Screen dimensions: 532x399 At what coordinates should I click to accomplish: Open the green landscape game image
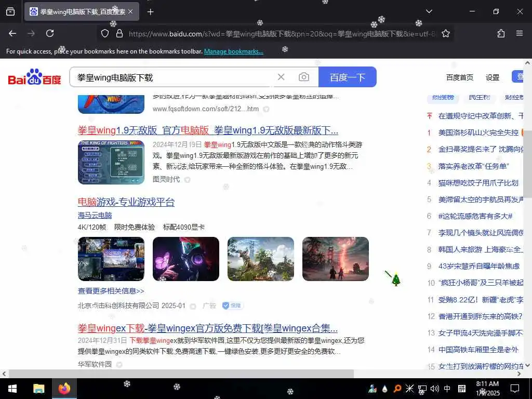coord(261,259)
